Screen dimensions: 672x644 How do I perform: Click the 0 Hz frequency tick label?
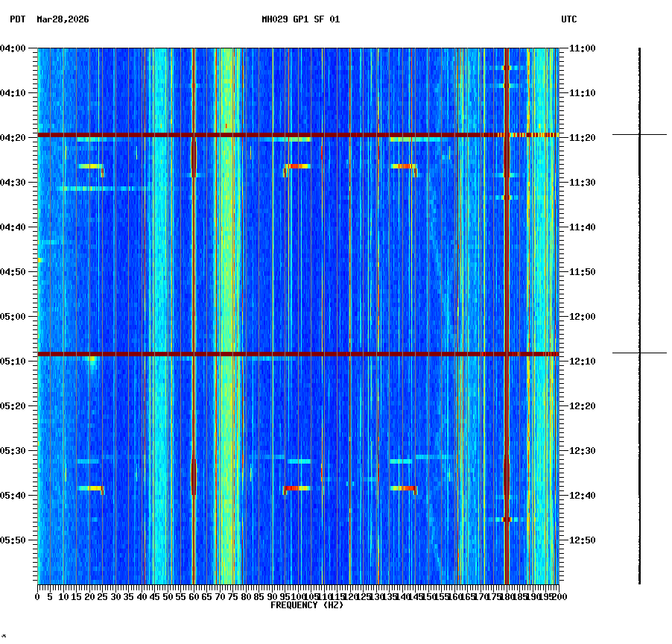pyautogui.click(x=37, y=597)
